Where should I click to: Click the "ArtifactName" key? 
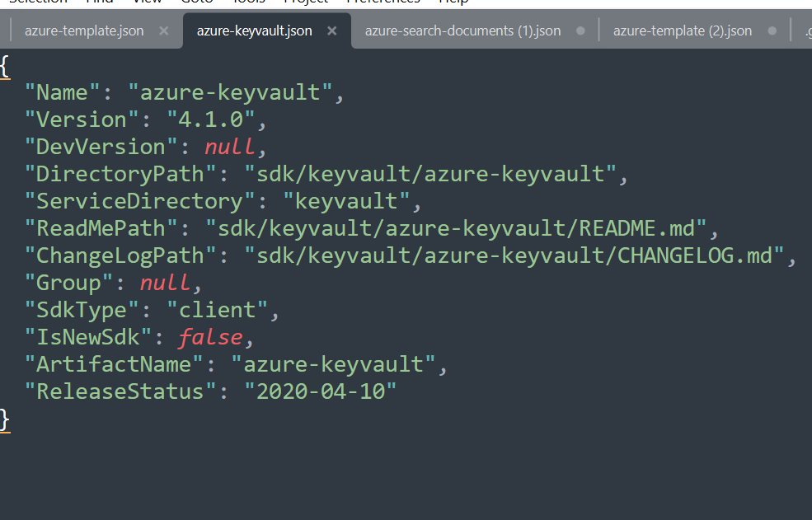tap(114, 364)
